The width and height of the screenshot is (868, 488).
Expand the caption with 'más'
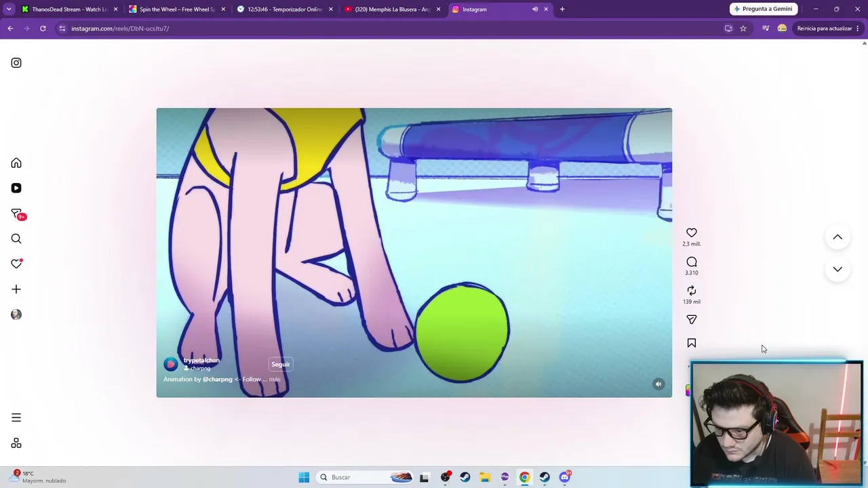tap(275, 380)
